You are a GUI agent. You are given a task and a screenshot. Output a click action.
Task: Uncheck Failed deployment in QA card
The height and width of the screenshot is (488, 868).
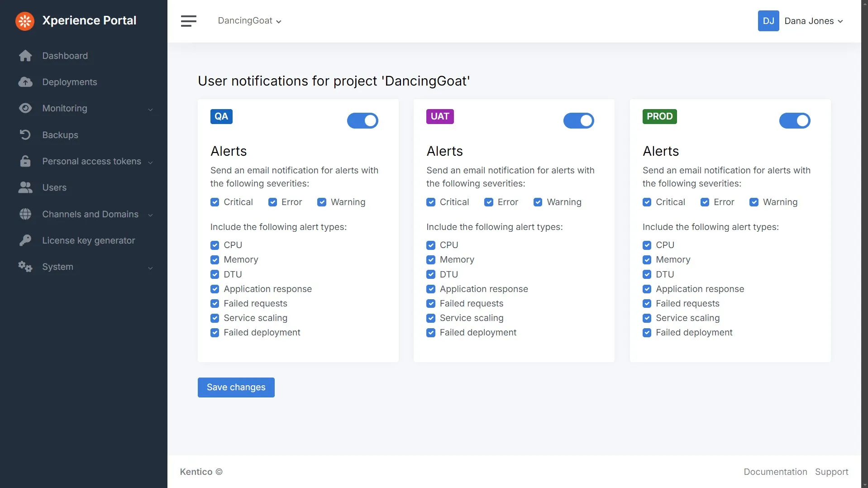coord(215,333)
